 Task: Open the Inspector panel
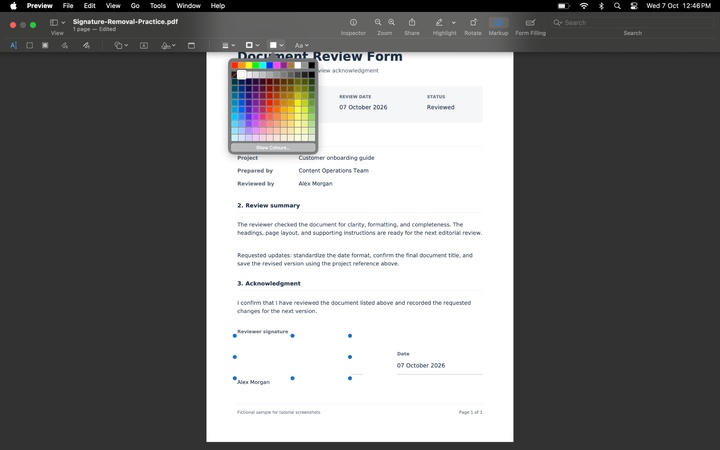(x=353, y=22)
